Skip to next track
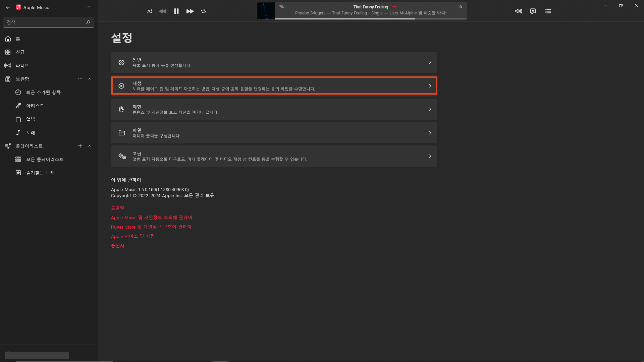Screen dimensions: 644x362 point(190,11)
